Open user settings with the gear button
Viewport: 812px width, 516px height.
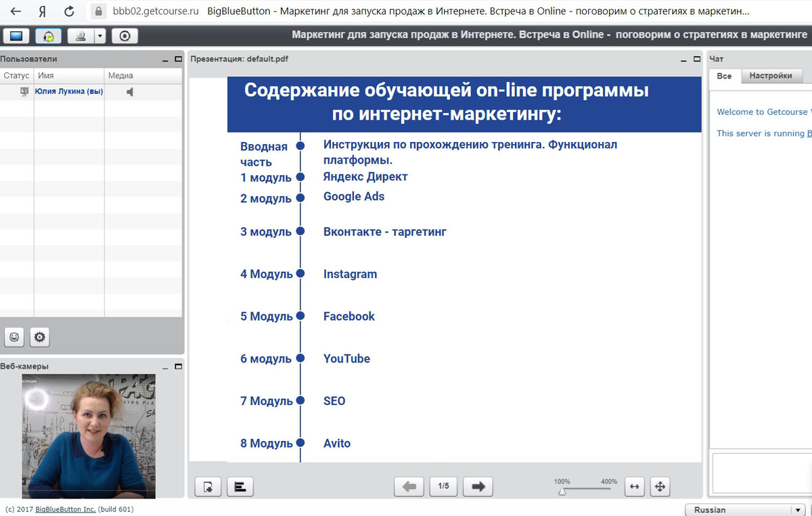pos(39,337)
